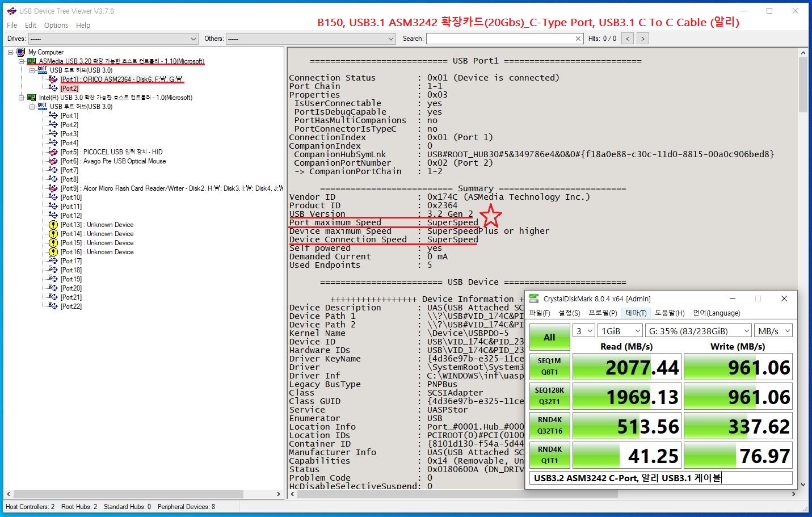Viewport: 812px width, 517px height.
Task: Go to next search hit
Action: 642,39
